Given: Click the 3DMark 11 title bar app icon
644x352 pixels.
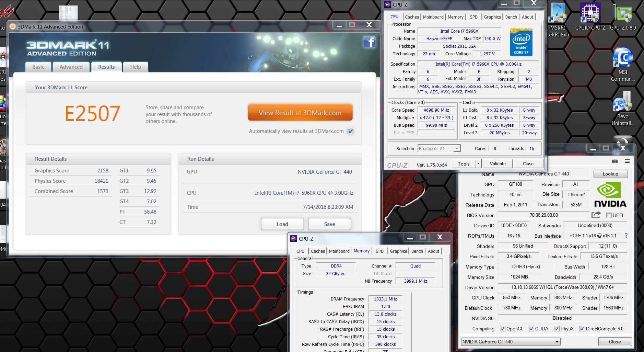Looking at the screenshot, I should point(12,26).
